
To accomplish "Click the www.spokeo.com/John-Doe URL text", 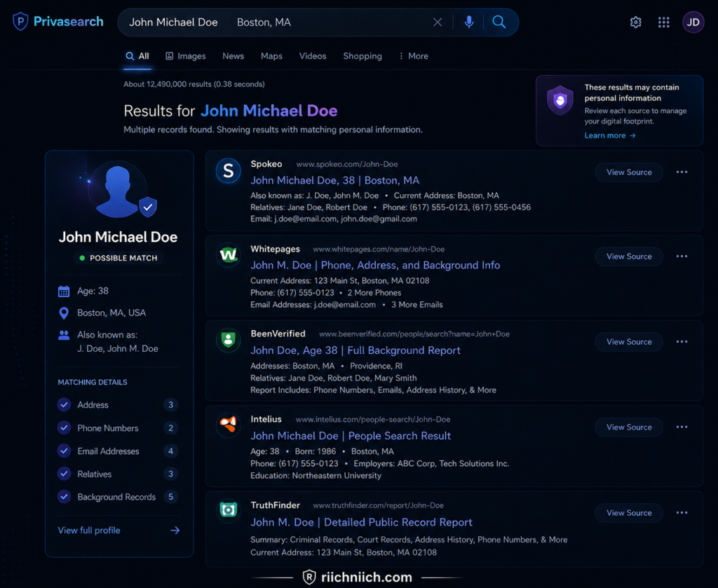I will [347, 164].
